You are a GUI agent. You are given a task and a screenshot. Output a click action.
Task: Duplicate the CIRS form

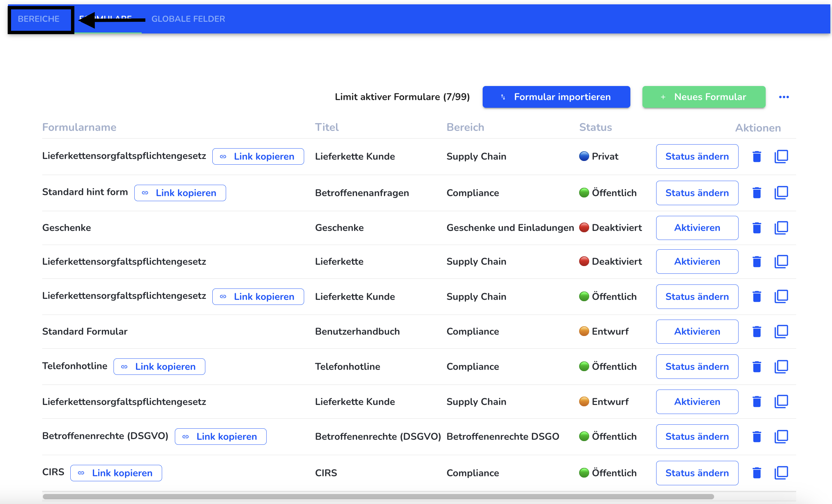(x=781, y=473)
